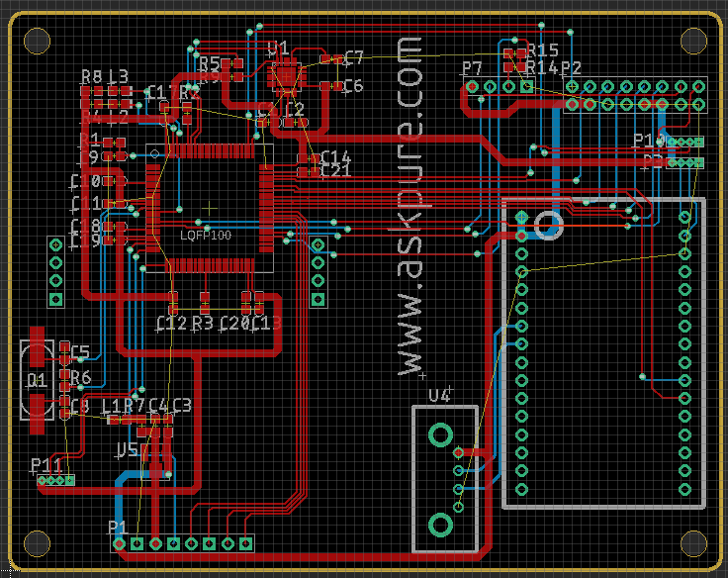Select the C5 capacitor label near crystal

tap(80, 351)
